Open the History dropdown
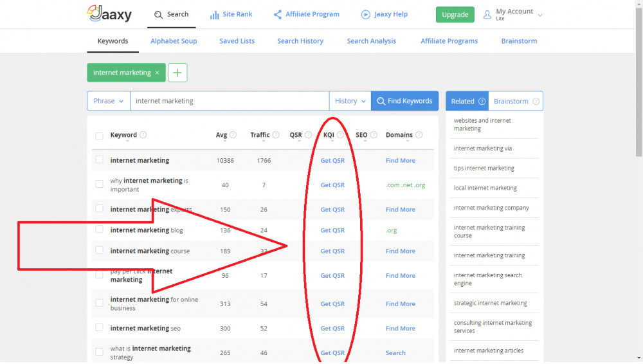This screenshot has width=643, height=364. [x=350, y=101]
